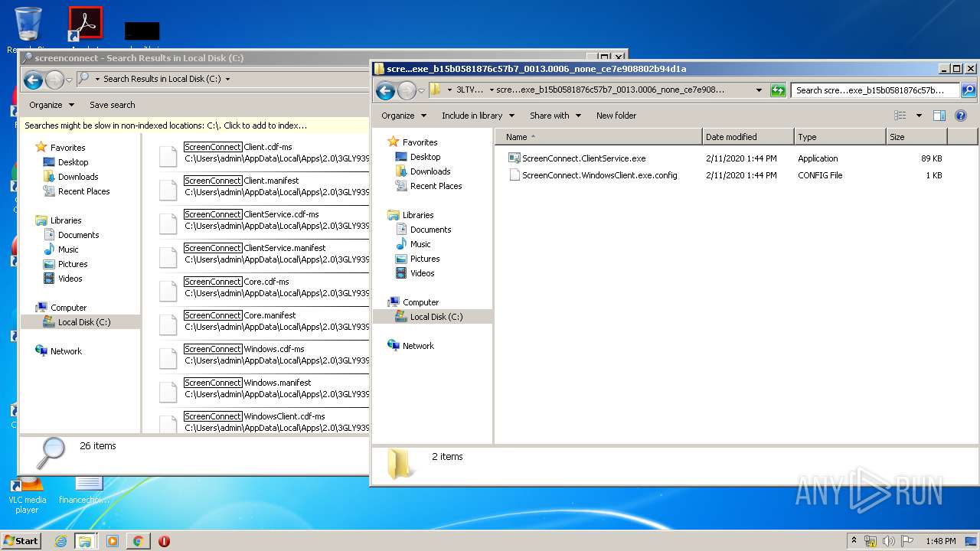Select ScreenConnect ClientService.cdf-ms search result
Image resolution: width=980 pixels, height=551 pixels.
(x=264, y=221)
